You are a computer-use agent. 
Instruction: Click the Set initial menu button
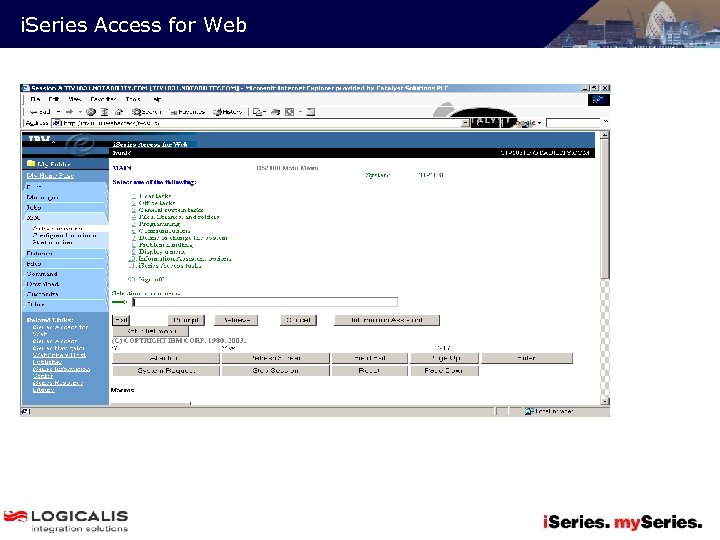pyautogui.click(x=151, y=331)
